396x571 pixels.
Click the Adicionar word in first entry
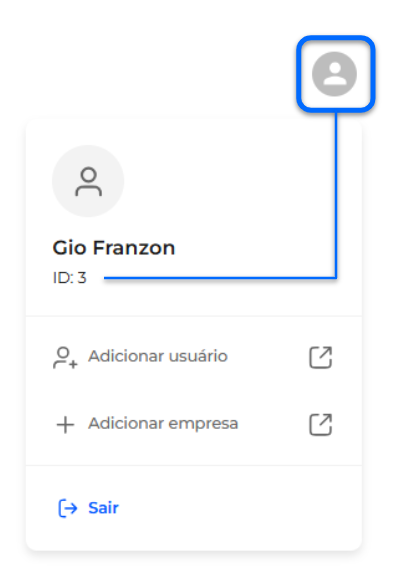point(126,356)
